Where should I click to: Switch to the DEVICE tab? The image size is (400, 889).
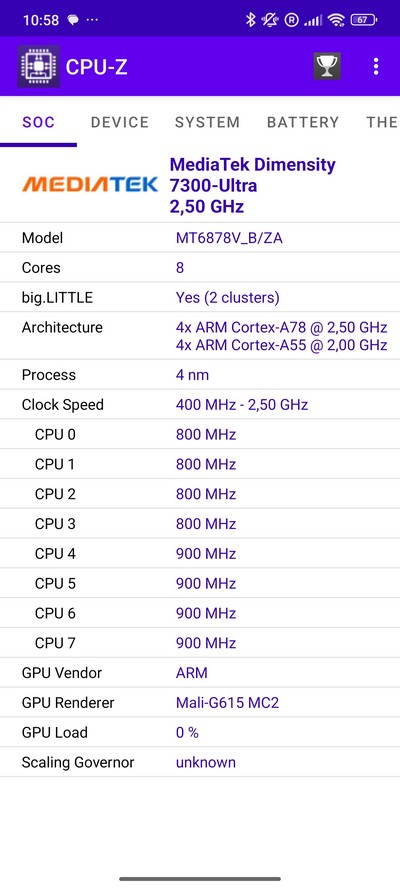(120, 122)
